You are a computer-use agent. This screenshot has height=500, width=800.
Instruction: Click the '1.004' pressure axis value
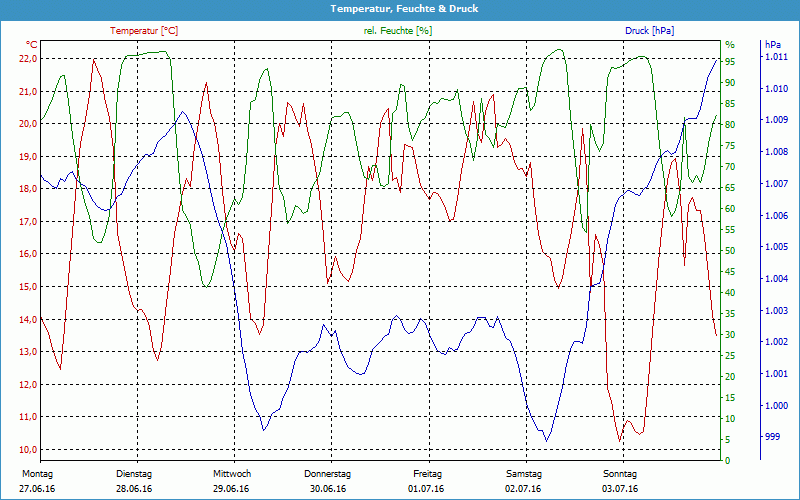(x=776, y=279)
